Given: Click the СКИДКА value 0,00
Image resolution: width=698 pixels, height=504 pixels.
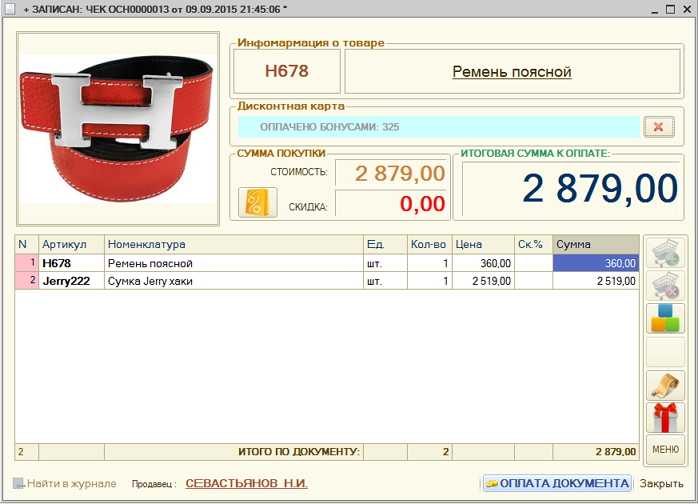Looking at the screenshot, I should [x=391, y=203].
